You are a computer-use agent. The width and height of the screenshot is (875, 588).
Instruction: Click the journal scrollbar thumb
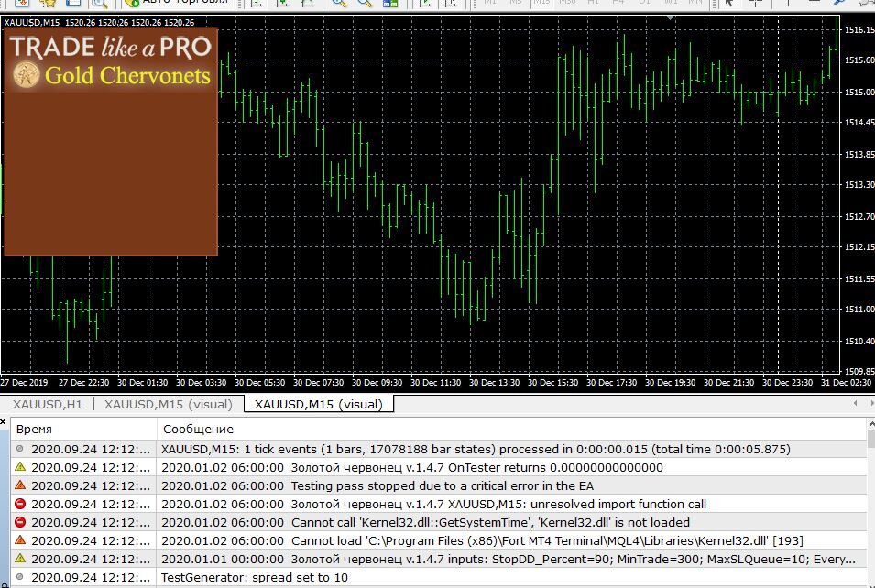pyautogui.click(x=871, y=440)
